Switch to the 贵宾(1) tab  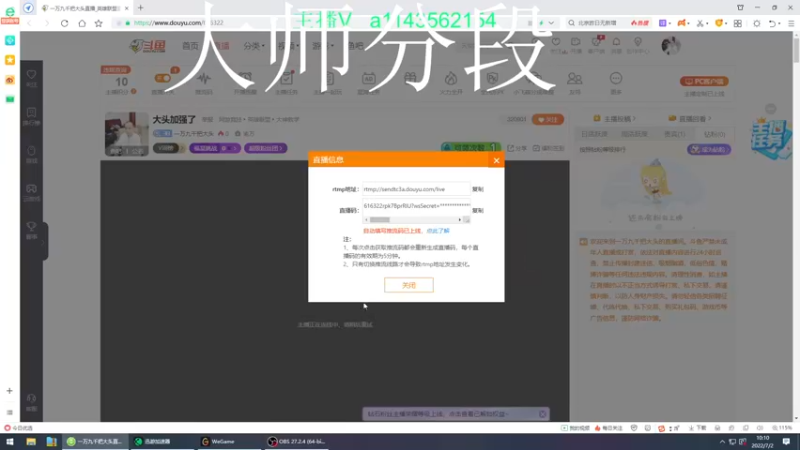tap(674, 134)
